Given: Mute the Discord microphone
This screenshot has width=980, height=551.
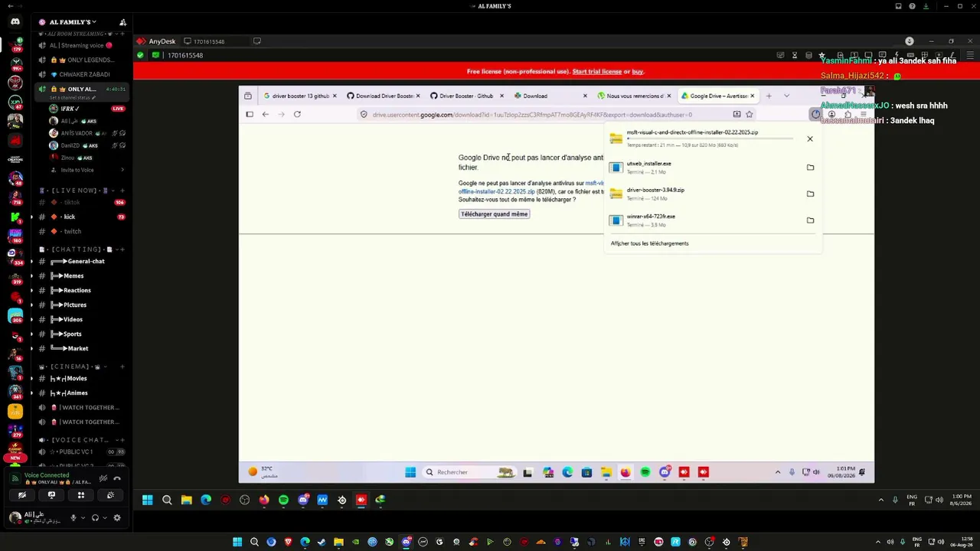Looking at the screenshot, I should pos(73,518).
